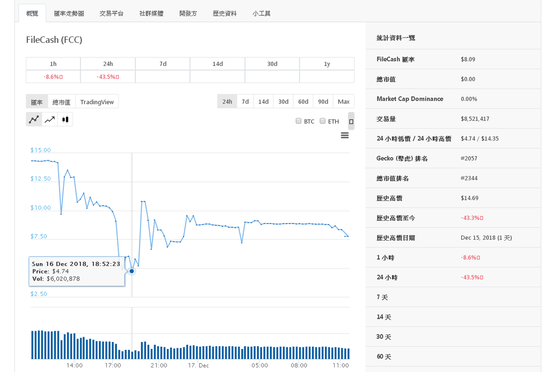Click the highlighted data point on the price line
The width and height of the screenshot is (550, 372).
pos(132,271)
